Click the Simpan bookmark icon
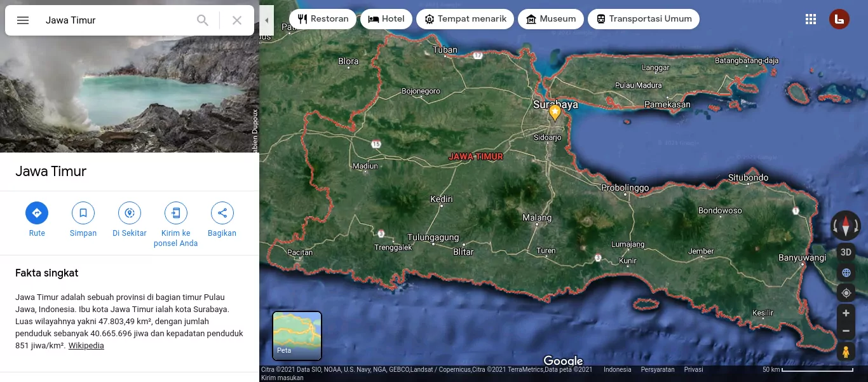Screen dimensions: 868x382 83,213
